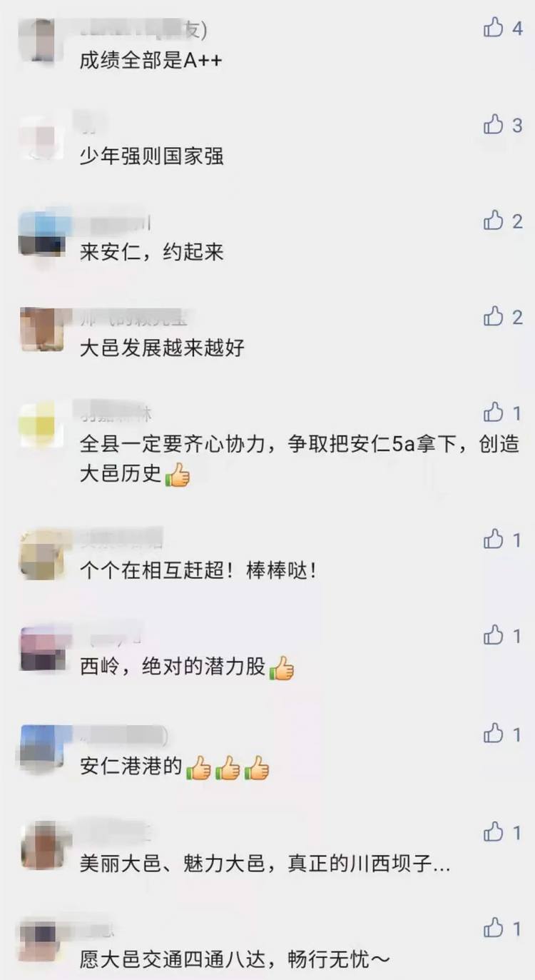This screenshot has width=535, height=980.
Task: Open avatar beside 大邑发展越来越好
Action: coord(42,330)
